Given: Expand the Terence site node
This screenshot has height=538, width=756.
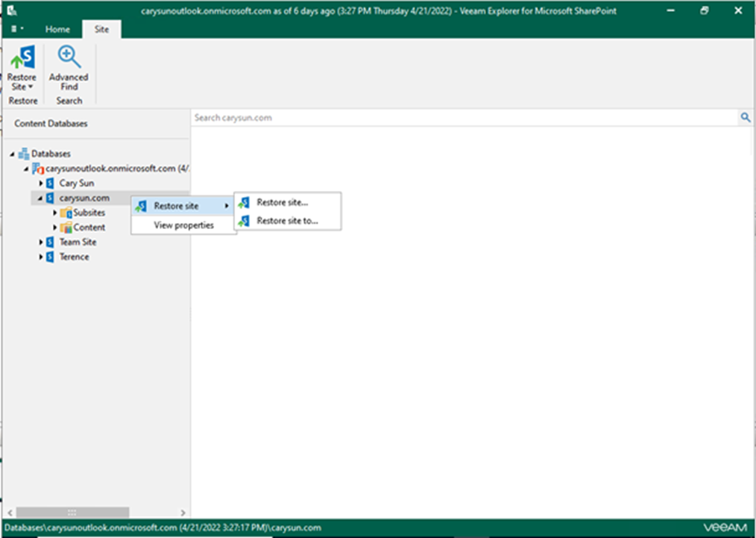Looking at the screenshot, I should [41, 257].
